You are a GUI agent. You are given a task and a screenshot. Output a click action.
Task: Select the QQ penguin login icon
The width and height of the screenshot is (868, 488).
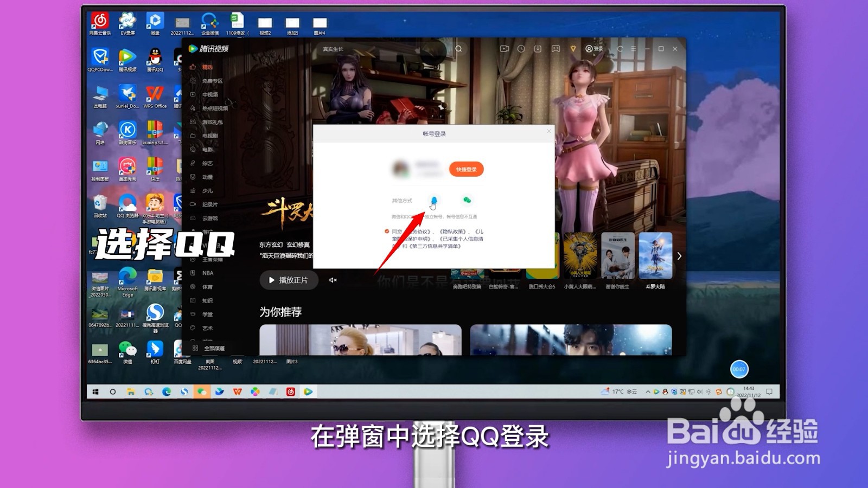(x=434, y=201)
